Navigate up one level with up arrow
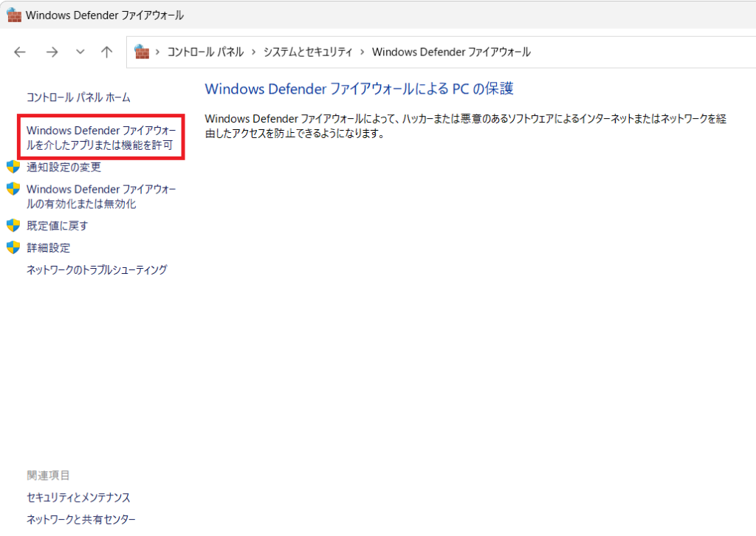Screen dimensions: 756x536 tap(106, 52)
